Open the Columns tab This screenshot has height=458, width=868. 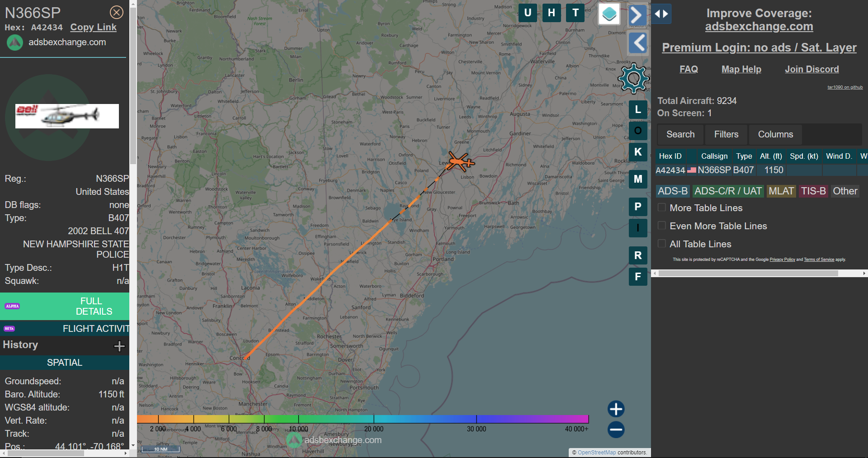775,134
